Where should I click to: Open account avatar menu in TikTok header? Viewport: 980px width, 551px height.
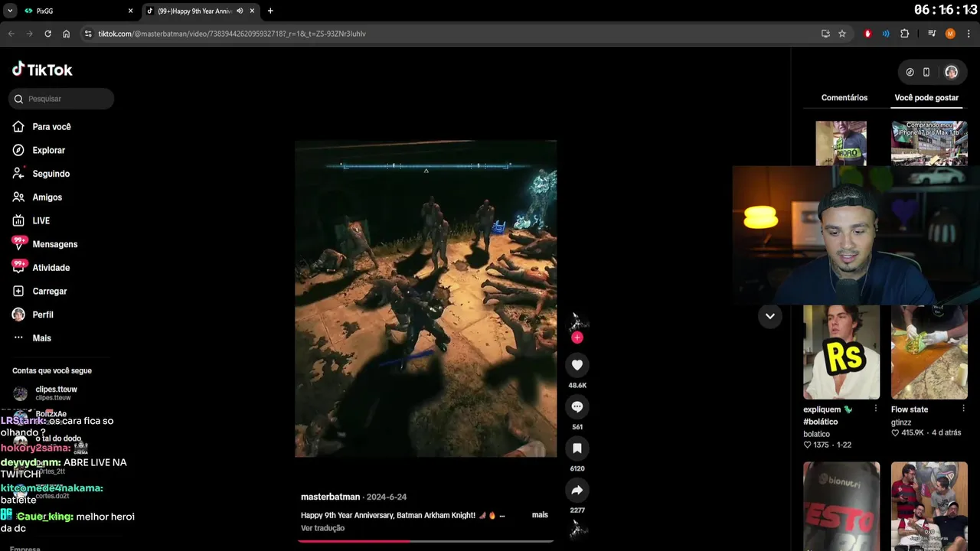tap(951, 72)
